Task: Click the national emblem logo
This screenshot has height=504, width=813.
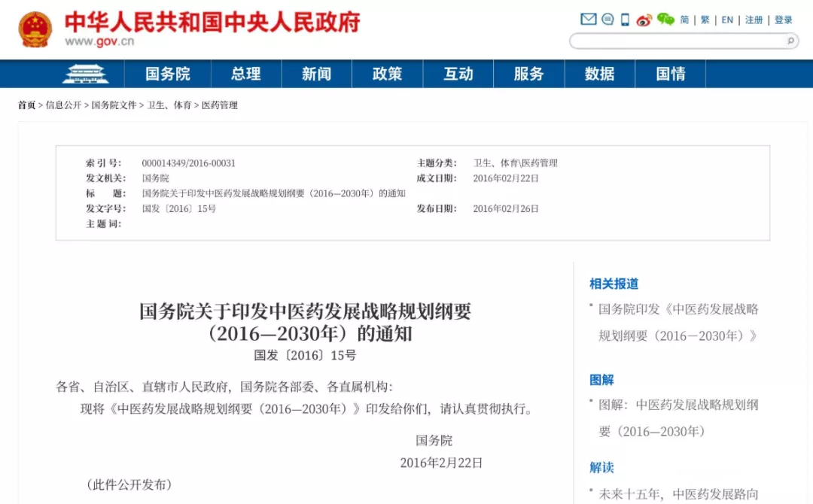Action: 35,29
